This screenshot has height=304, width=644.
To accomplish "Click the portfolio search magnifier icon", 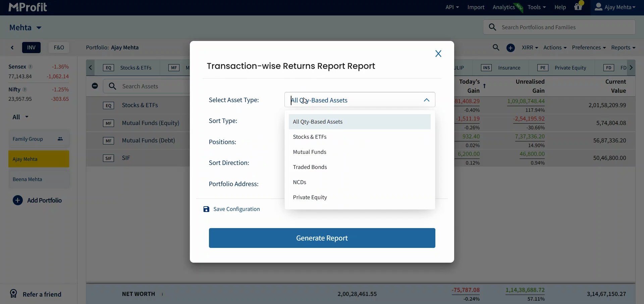I will (496, 48).
